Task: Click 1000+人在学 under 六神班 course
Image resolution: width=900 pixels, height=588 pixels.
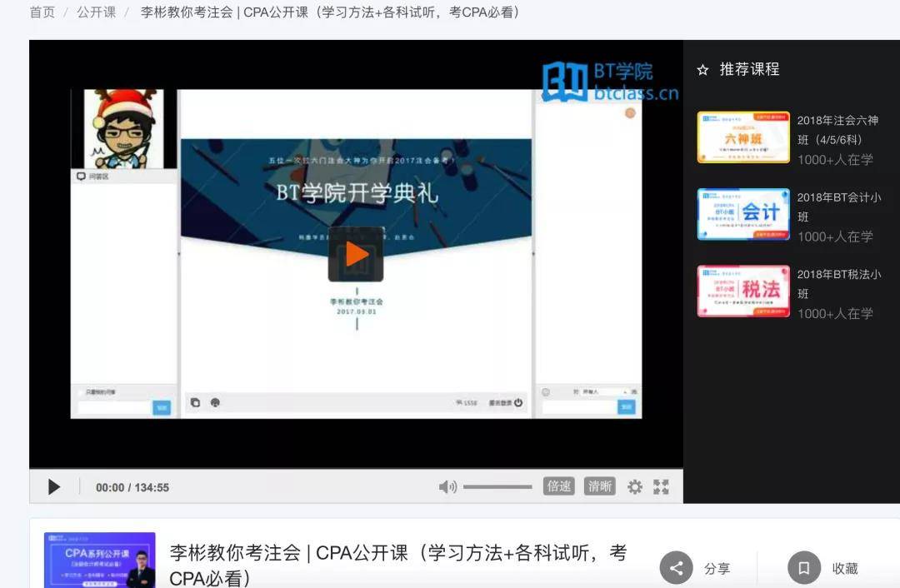Action: [835, 159]
